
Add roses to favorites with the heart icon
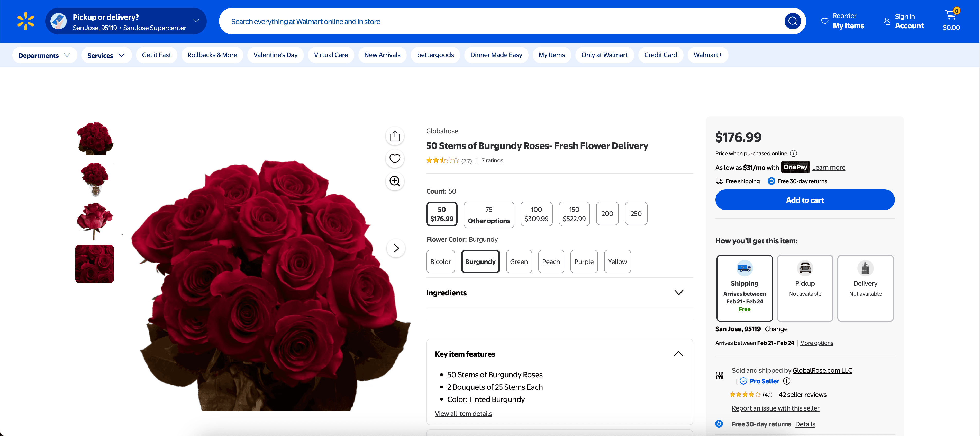(x=395, y=159)
